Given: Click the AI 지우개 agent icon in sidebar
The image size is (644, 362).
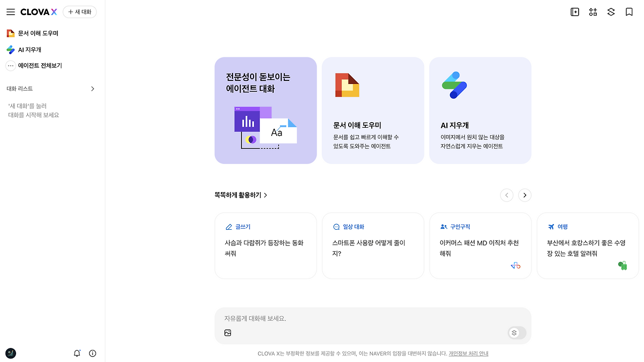Looking at the screenshot, I should tap(10, 49).
